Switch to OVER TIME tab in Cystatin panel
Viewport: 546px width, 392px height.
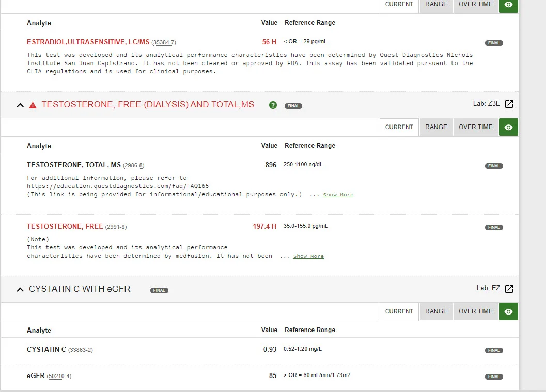[x=475, y=311]
